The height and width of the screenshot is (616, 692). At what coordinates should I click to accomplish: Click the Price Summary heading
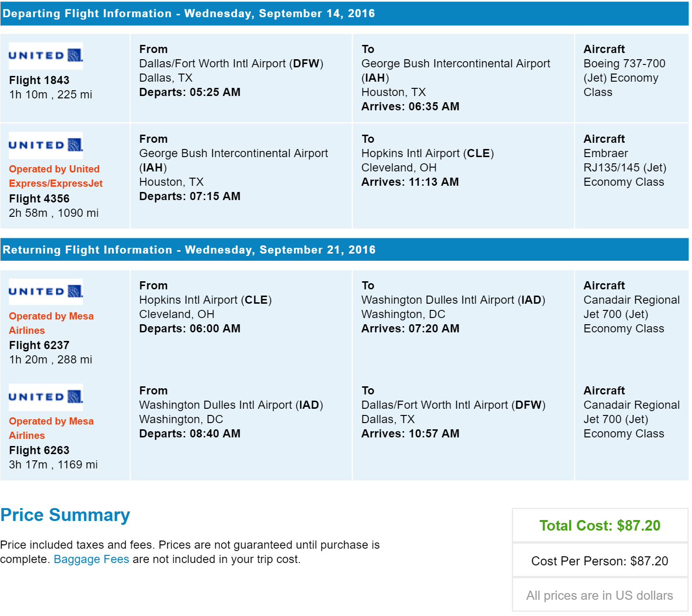(x=65, y=515)
